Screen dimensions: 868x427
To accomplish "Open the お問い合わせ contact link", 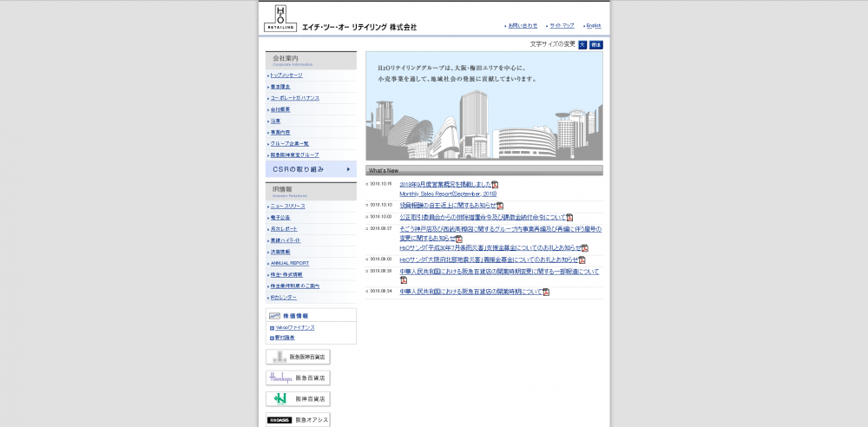I will (x=523, y=25).
